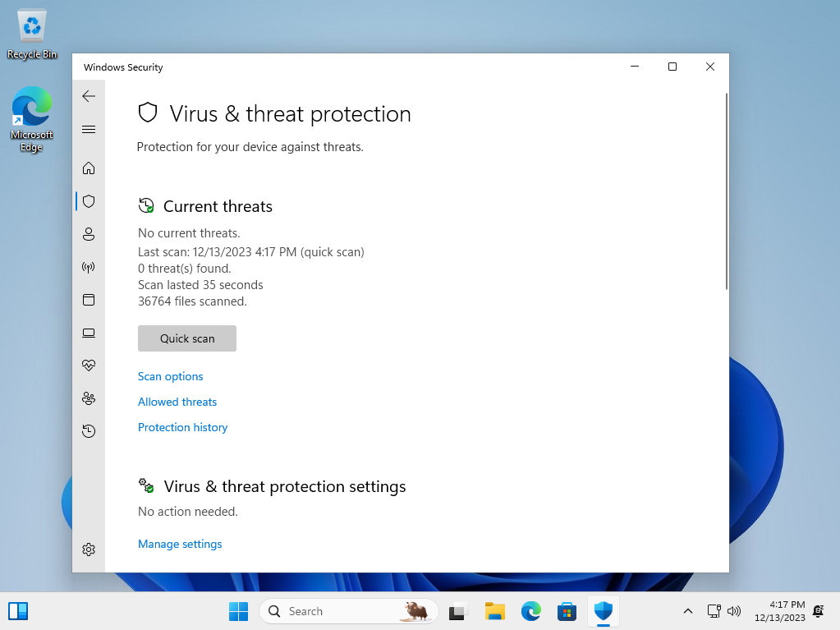The image size is (840, 630).
Task: Open File Explorer from the taskbar
Action: click(495, 611)
